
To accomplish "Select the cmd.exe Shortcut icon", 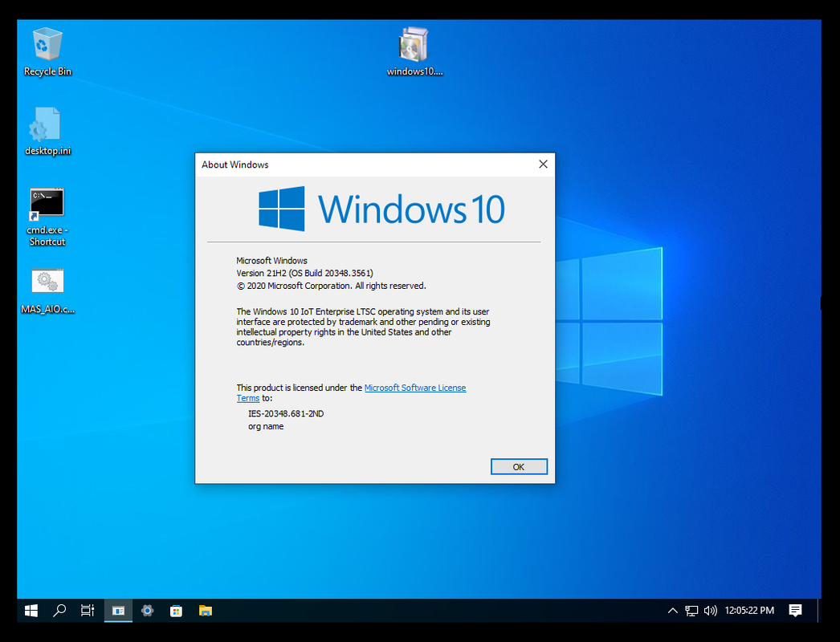I will point(47,217).
